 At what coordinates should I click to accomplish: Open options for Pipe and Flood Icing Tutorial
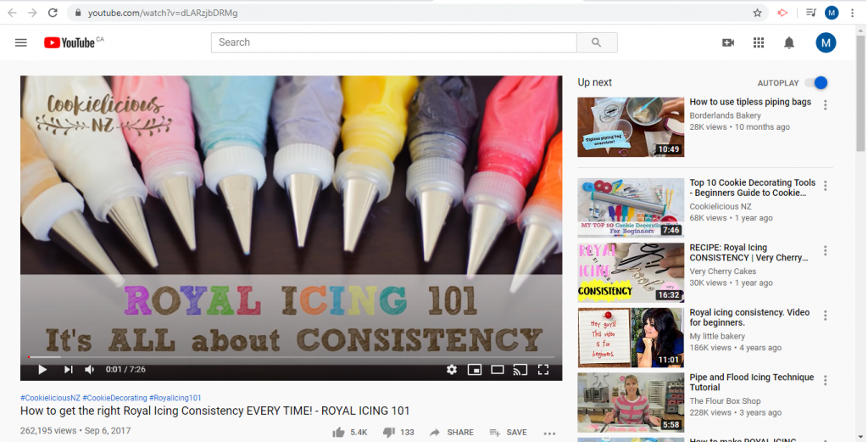825,381
